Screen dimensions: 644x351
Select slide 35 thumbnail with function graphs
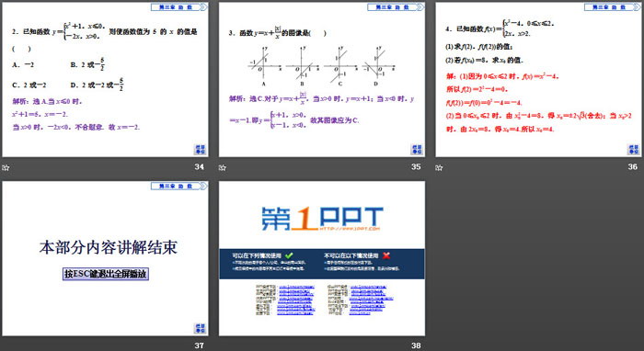point(322,80)
